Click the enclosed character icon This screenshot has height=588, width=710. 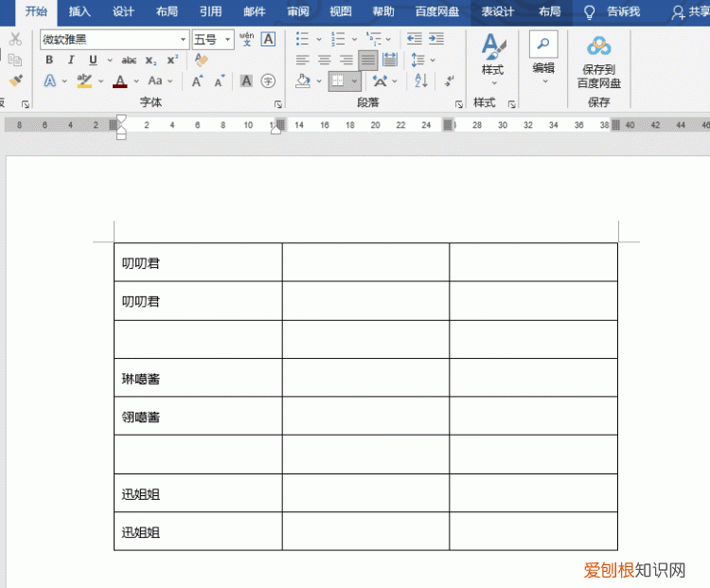pyautogui.click(x=268, y=81)
